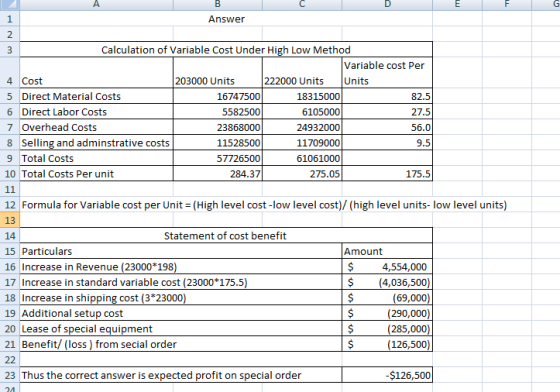560x392 pixels.
Task: Click the amount 4,554,000
Action: (387, 267)
